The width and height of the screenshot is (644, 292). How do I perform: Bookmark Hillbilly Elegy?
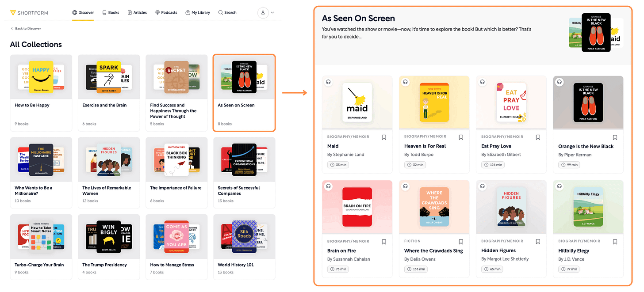point(615,242)
